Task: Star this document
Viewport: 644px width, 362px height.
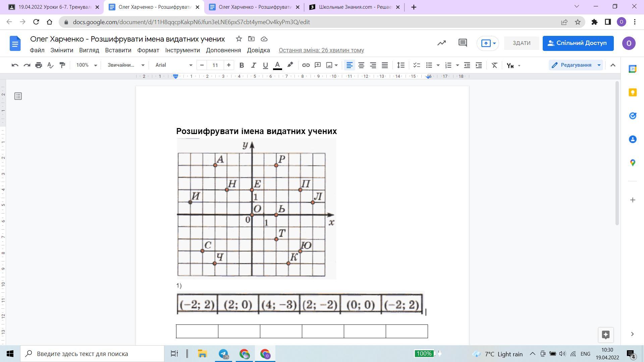Action: (x=239, y=39)
